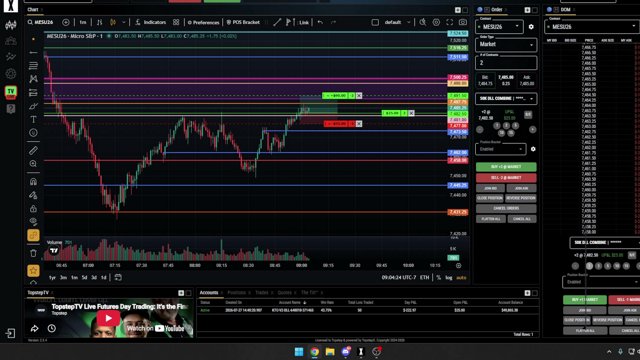Select the line drawing tool in chart toolbar
Image resolution: width=640 pixels, height=360 pixels.
[x=277, y=22]
